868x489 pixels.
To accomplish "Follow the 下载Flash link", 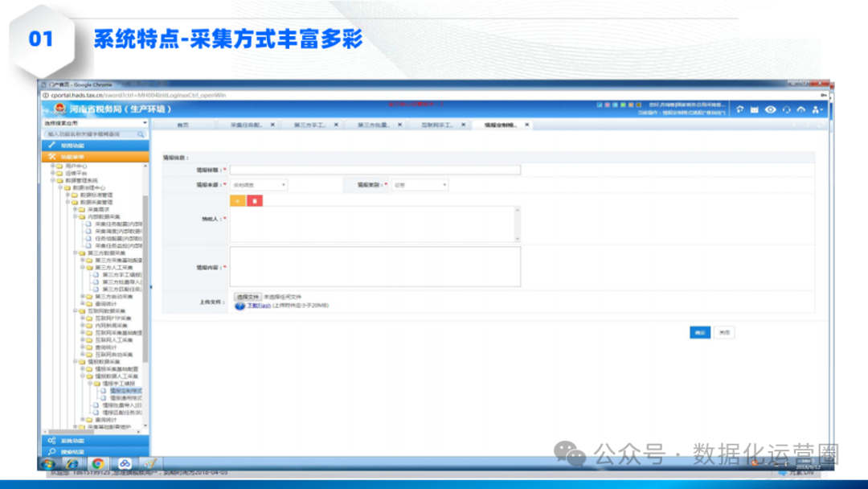I will point(259,305).
